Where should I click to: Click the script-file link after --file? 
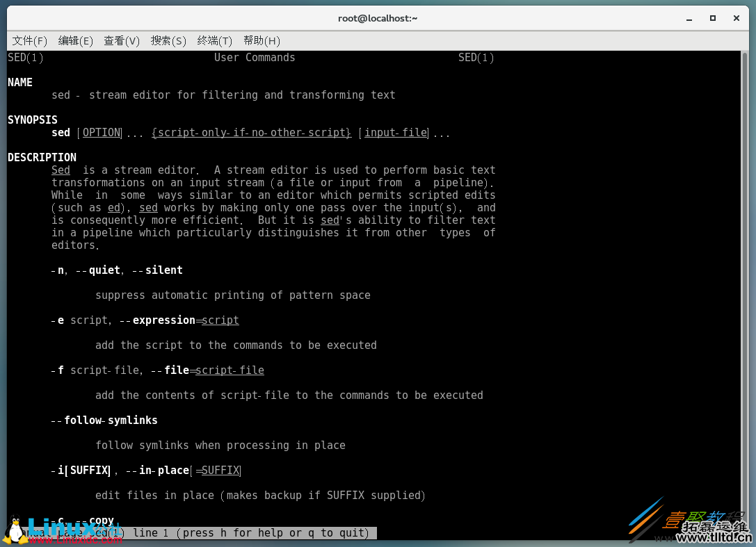point(230,370)
